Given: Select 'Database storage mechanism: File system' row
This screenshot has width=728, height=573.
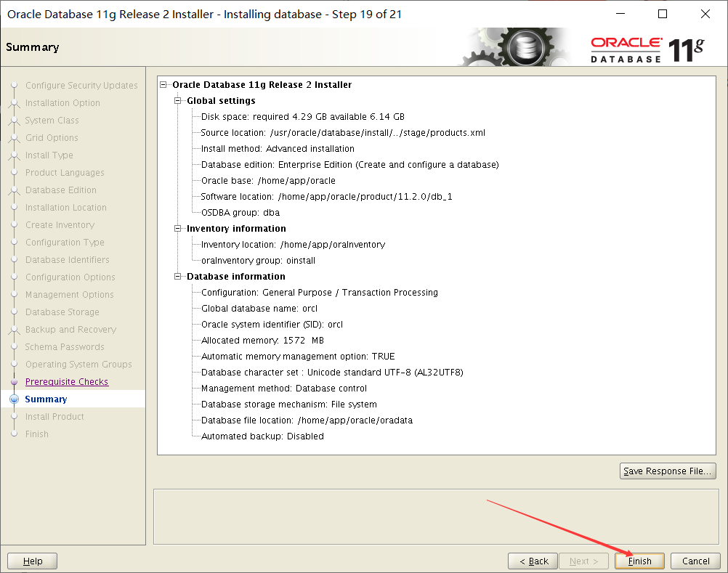Looking at the screenshot, I should coord(289,405).
